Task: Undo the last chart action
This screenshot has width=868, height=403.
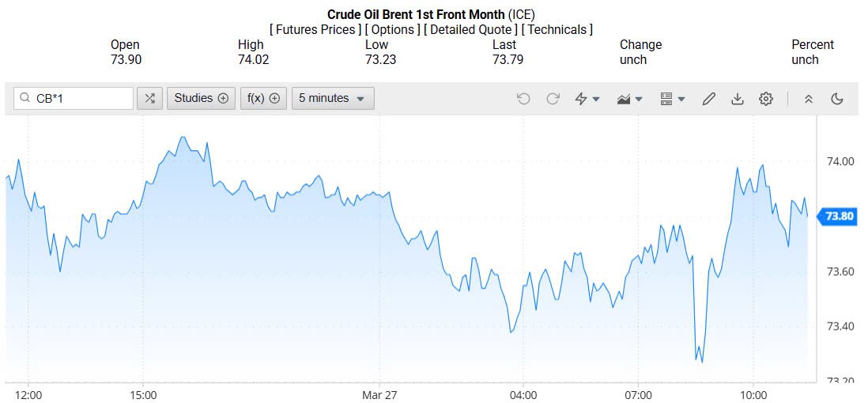Action: tap(523, 99)
